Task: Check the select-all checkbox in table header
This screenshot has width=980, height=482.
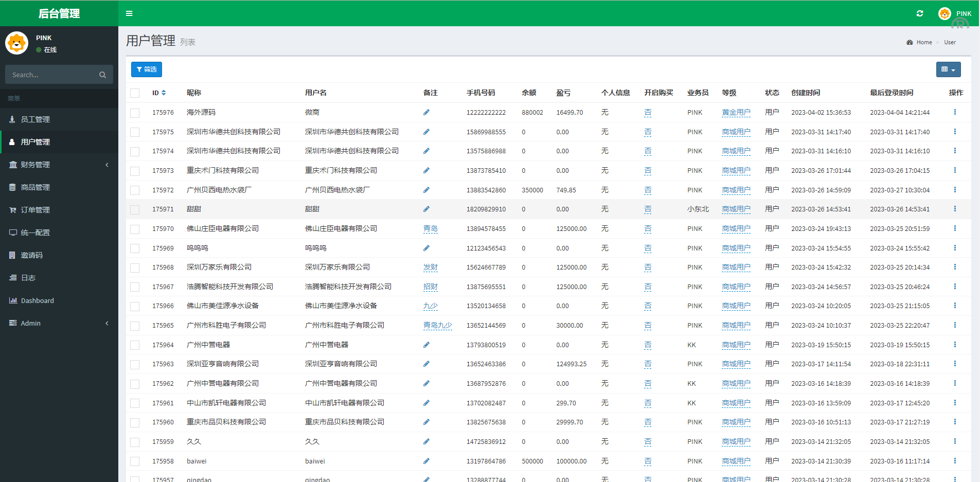Action: pos(135,93)
